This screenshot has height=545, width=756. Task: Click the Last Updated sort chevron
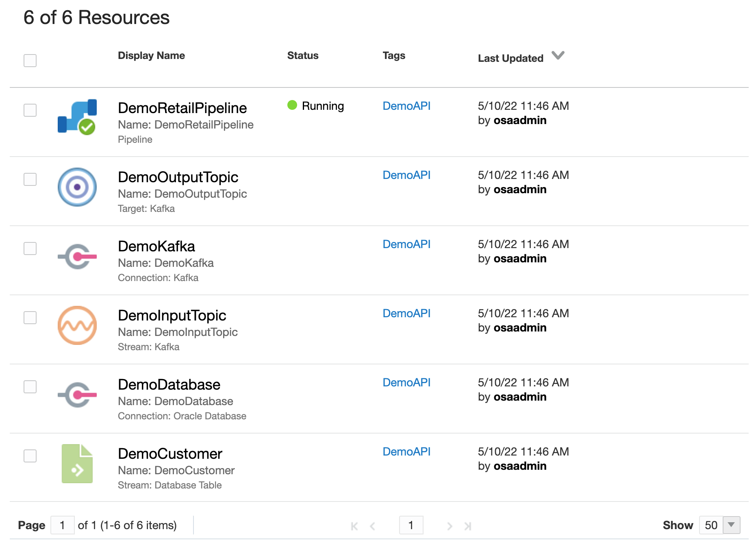pos(557,56)
